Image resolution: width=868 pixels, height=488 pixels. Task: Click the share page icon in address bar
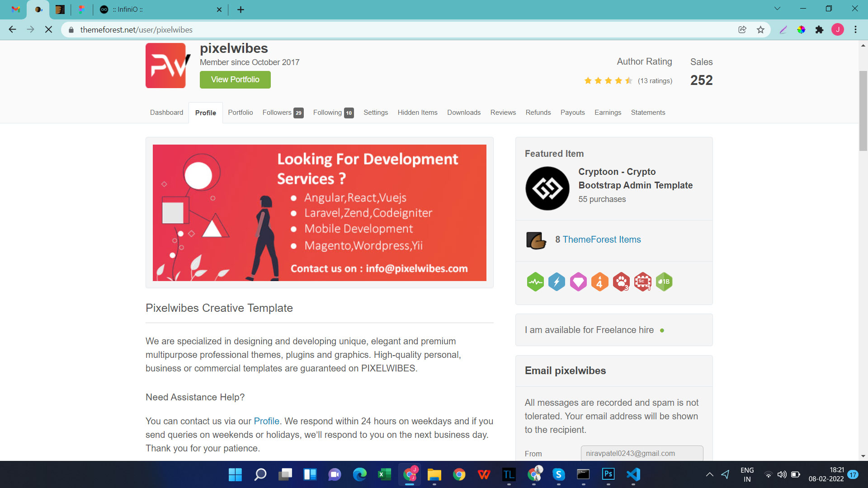pos(742,30)
